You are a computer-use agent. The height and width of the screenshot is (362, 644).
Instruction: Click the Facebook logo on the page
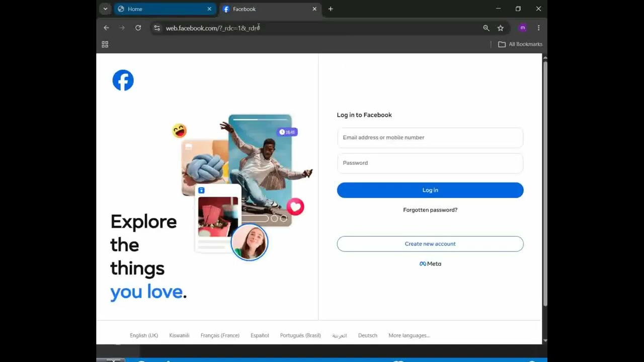[x=123, y=80]
